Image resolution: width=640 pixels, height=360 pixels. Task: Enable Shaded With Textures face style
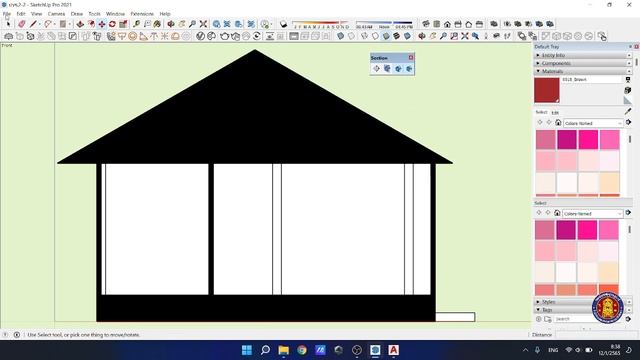coord(396,36)
